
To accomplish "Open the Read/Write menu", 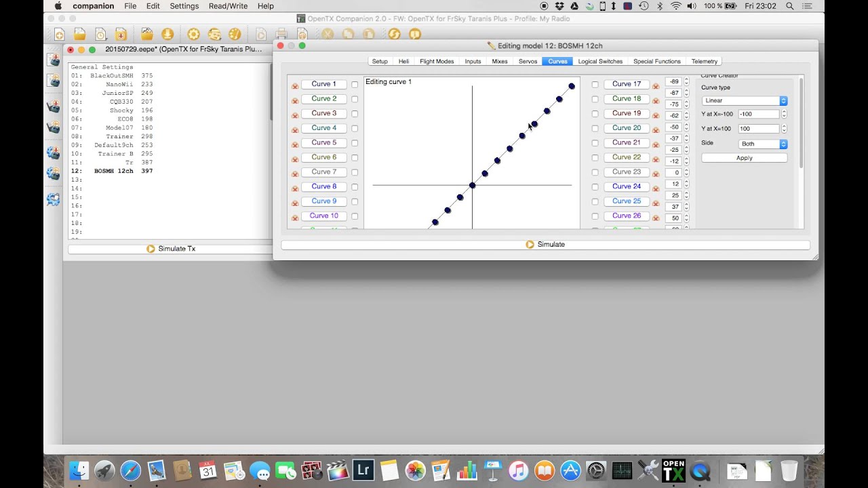I will click(x=228, y=6).
